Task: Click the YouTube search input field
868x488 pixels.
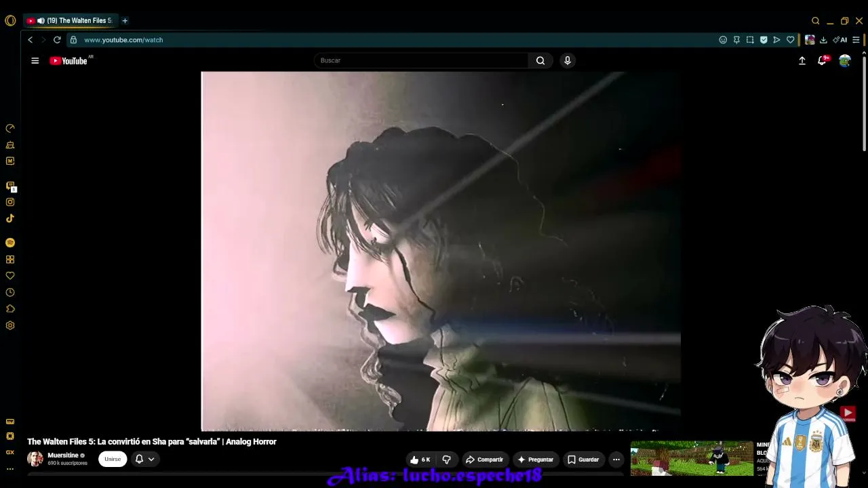Action: (x=421, y=60)
